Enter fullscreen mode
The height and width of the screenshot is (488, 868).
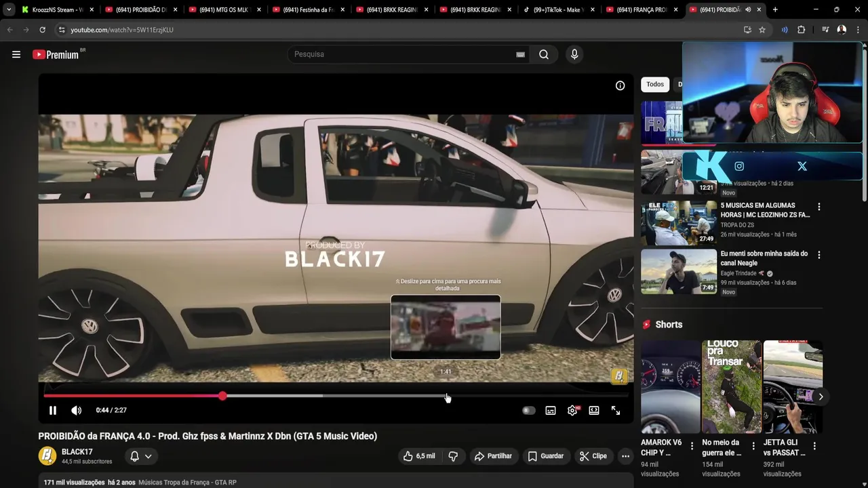pyautogui.click(x=616, y=410)
